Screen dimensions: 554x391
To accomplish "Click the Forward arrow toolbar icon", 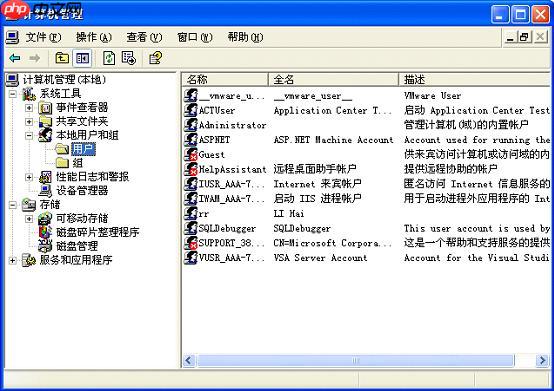I will (34, 58).
